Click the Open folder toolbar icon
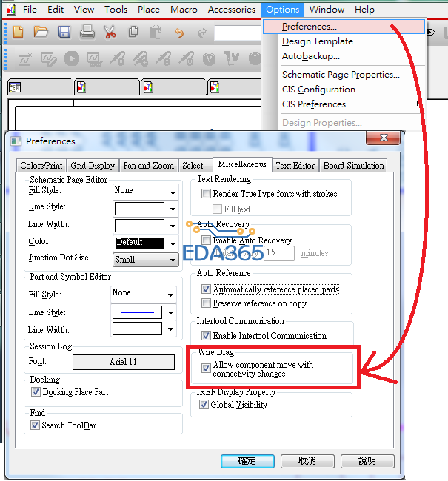Image resolution: width=448 pixels, height=481 pixels. [x=41, y=32]
